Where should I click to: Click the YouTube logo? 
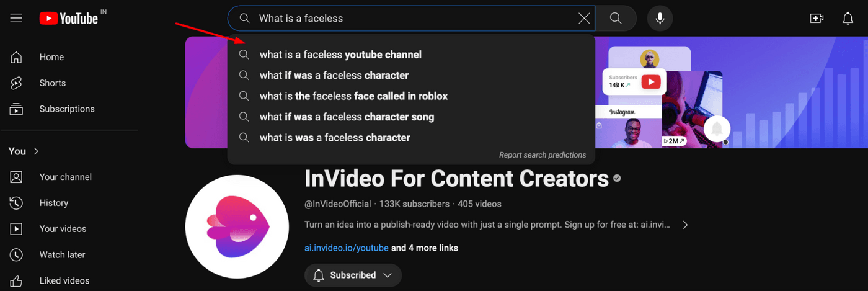tap(68, 19)
